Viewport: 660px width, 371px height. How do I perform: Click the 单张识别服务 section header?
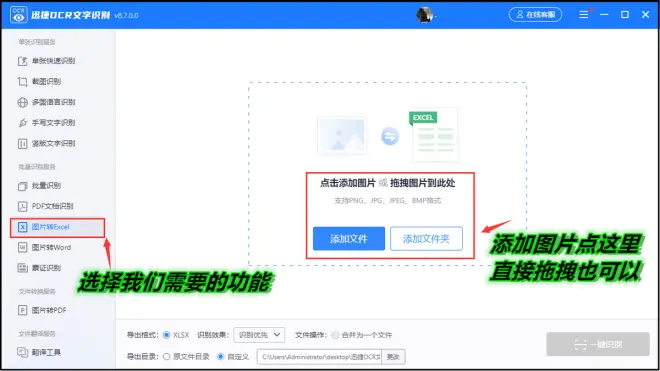coord(37,42)
